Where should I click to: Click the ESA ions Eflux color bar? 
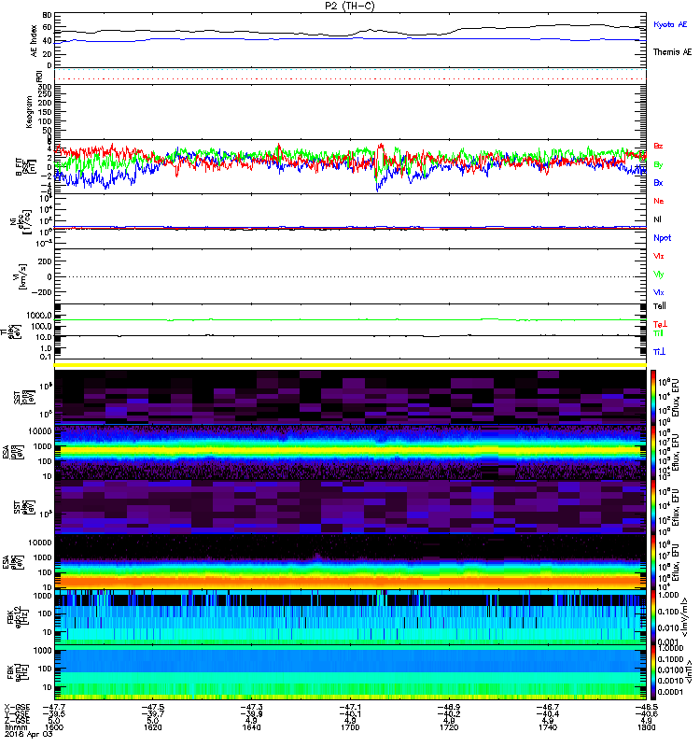[x=652, y=452]
